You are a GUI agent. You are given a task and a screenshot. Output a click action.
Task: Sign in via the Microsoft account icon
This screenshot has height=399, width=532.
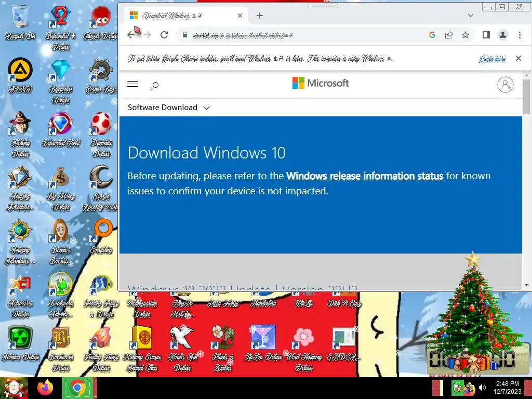coord(505,85)
